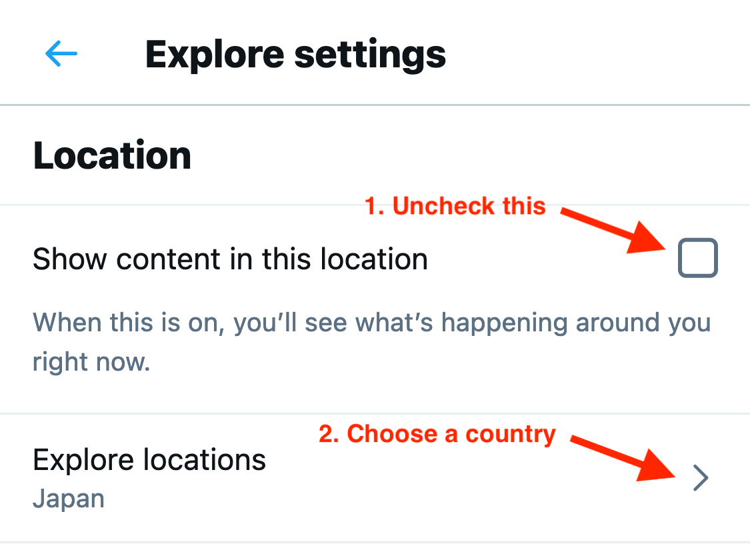
Task: Click Japan under Explore locations
Action: (69, 498)
